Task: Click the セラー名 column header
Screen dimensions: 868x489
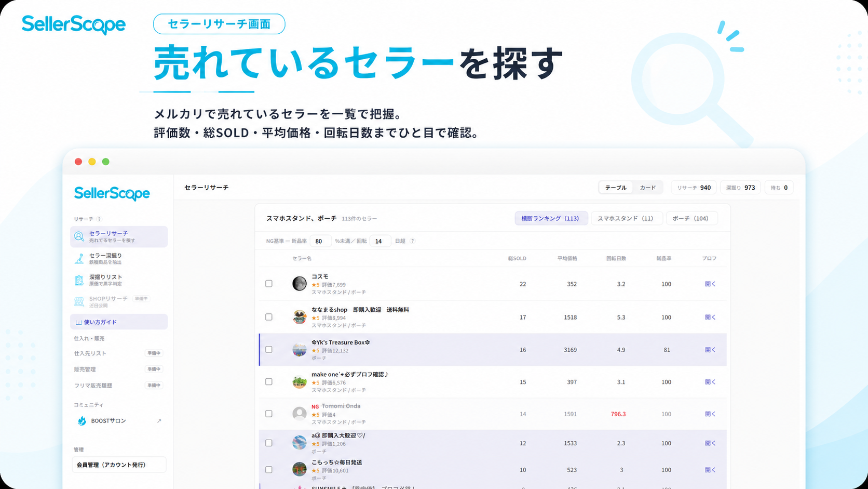Action: [x=302, y=258]
